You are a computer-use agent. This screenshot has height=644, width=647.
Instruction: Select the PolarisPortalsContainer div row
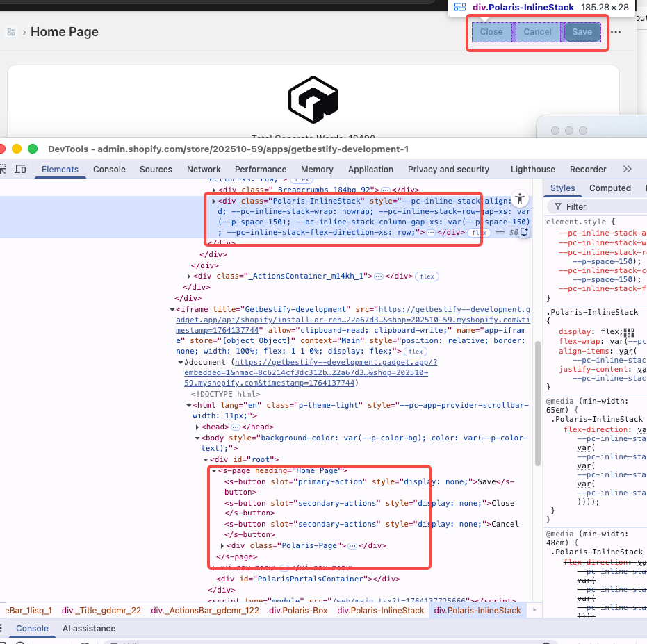point(308,579)
